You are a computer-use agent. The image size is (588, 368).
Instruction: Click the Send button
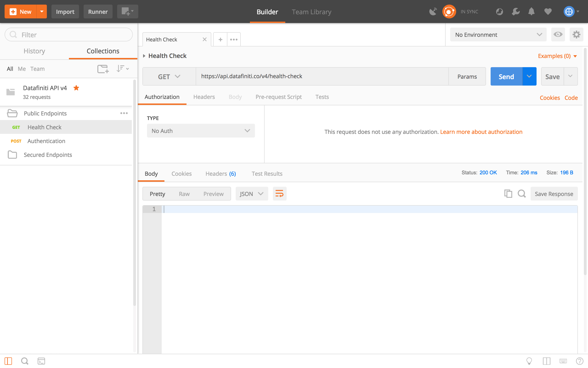506,76
